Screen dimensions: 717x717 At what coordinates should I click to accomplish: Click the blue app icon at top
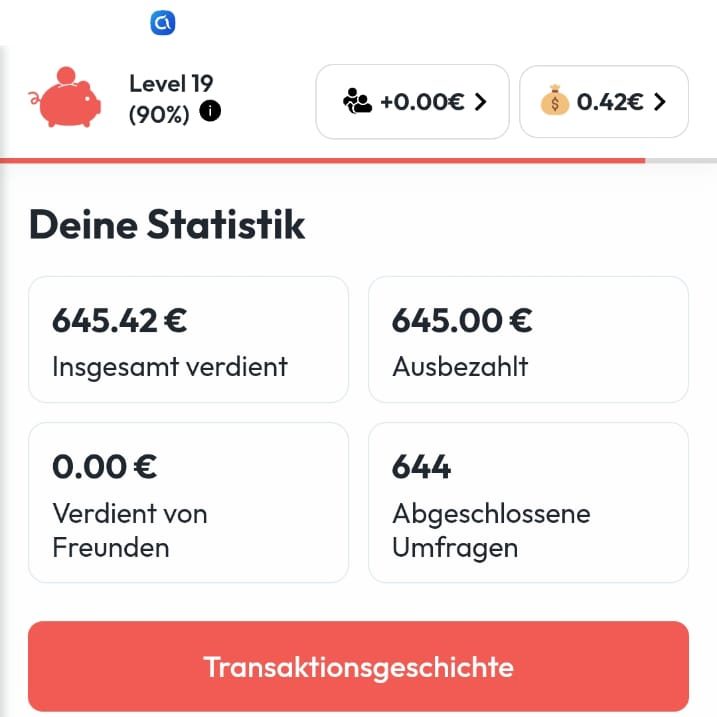pos(163,22)
